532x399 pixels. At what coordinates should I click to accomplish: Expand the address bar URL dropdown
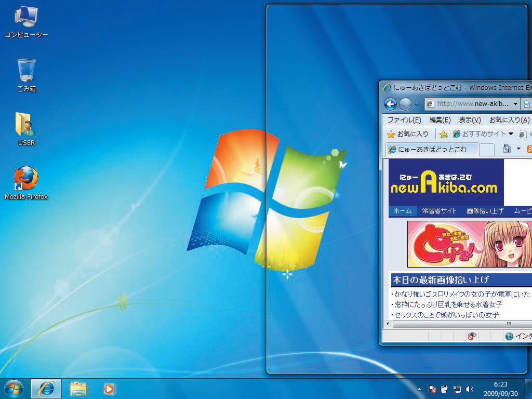pos(515,104)
